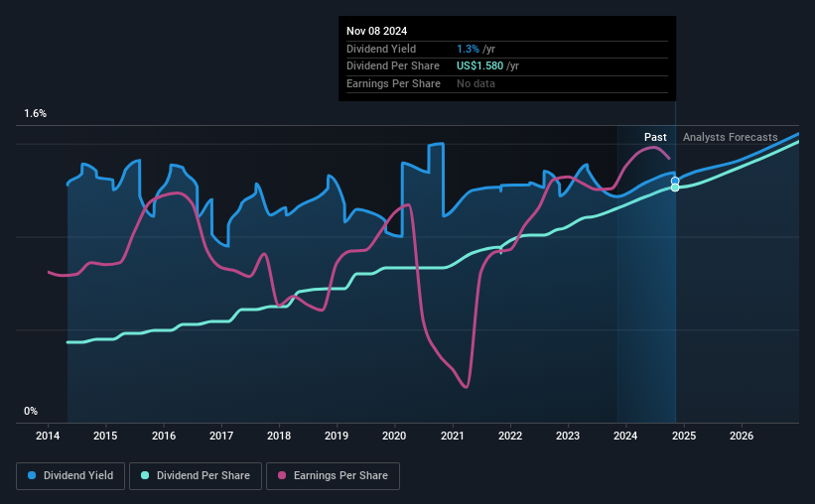
Task: Select the 2025 x-axis label
Action: (x=684, y=436)
